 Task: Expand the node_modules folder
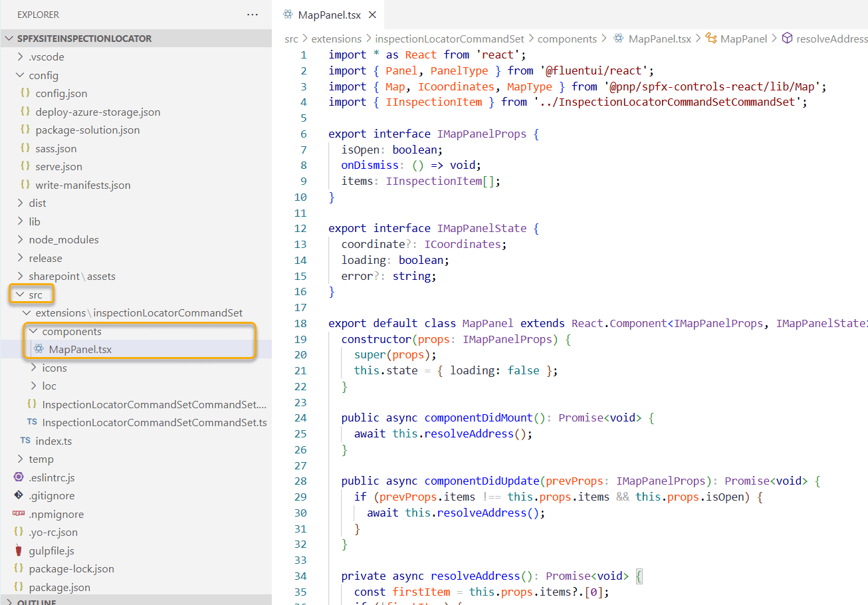(x=20, y=239)
